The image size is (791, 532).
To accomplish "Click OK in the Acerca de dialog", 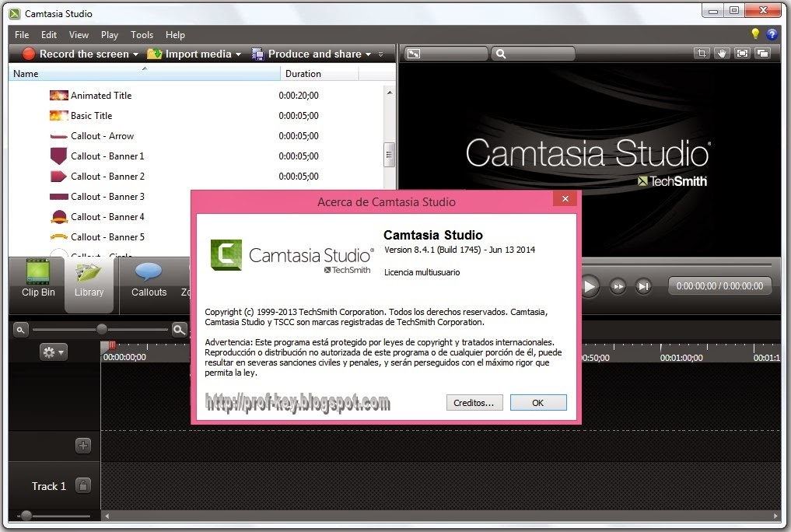I will (537, 402).
